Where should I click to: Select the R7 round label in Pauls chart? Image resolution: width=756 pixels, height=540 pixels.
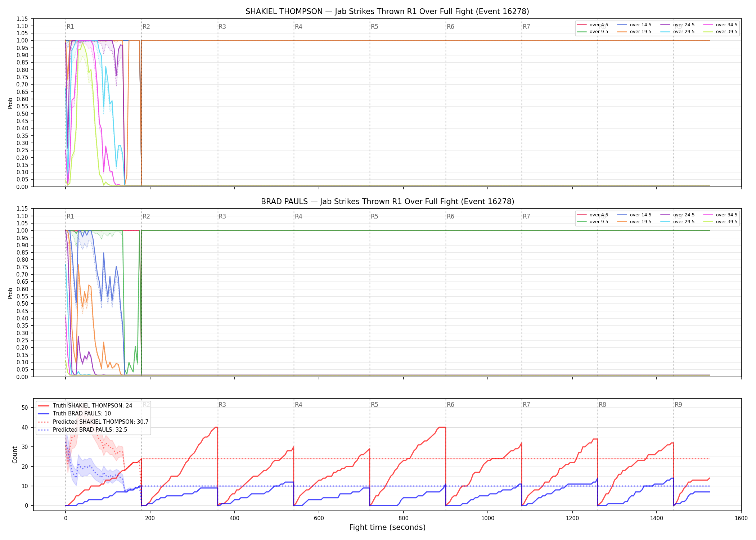coord(526,216)
